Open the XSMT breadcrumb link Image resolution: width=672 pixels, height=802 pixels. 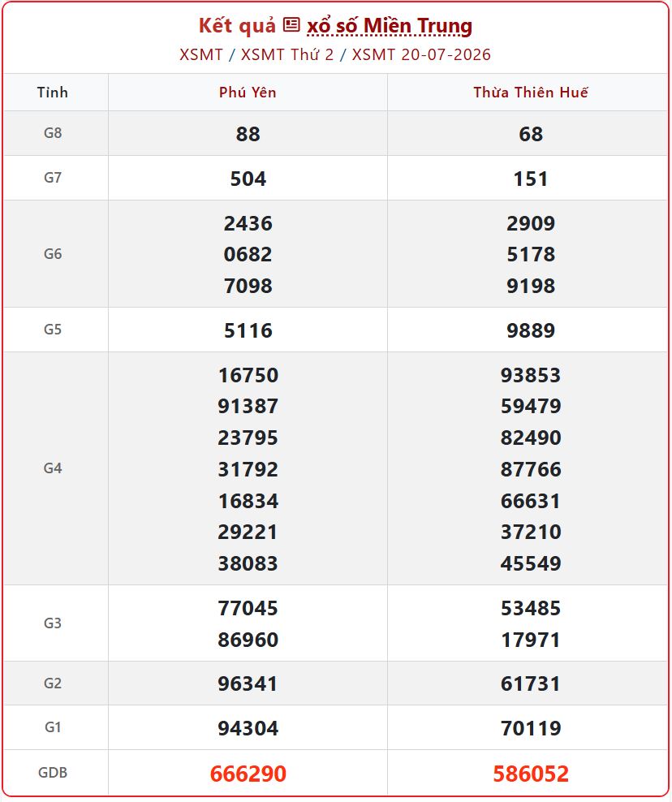201,54
